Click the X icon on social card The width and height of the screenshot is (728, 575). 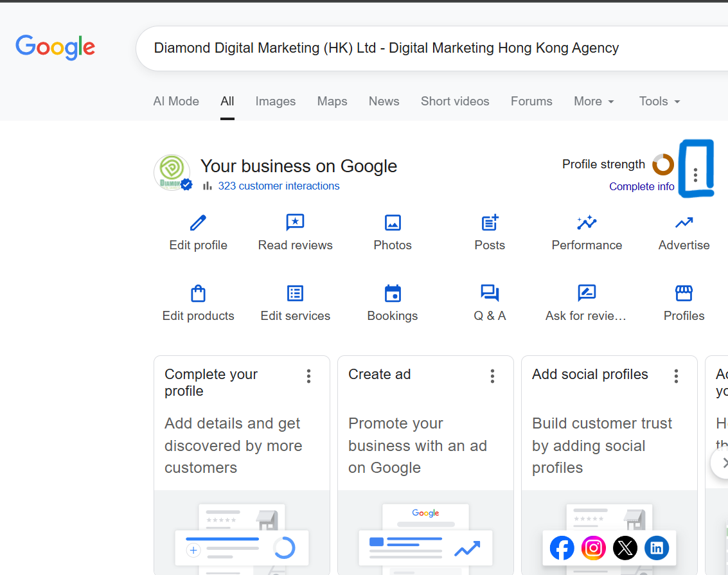tap(625, 548)
